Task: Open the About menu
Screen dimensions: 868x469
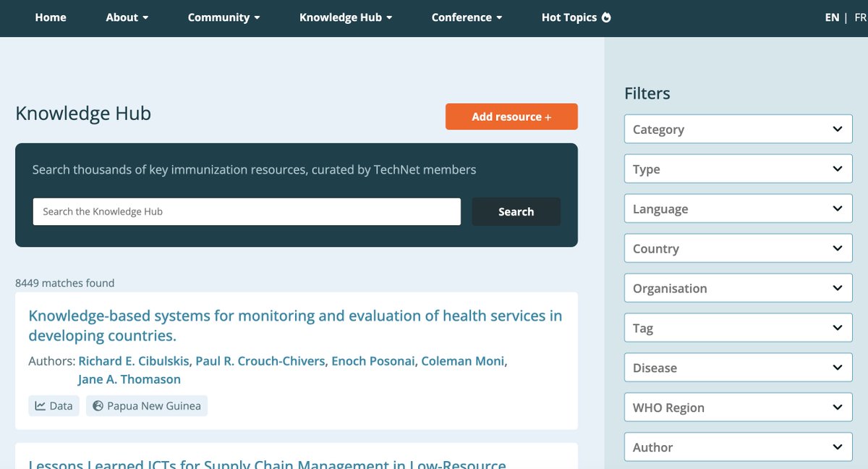Action: click(127, 17)
